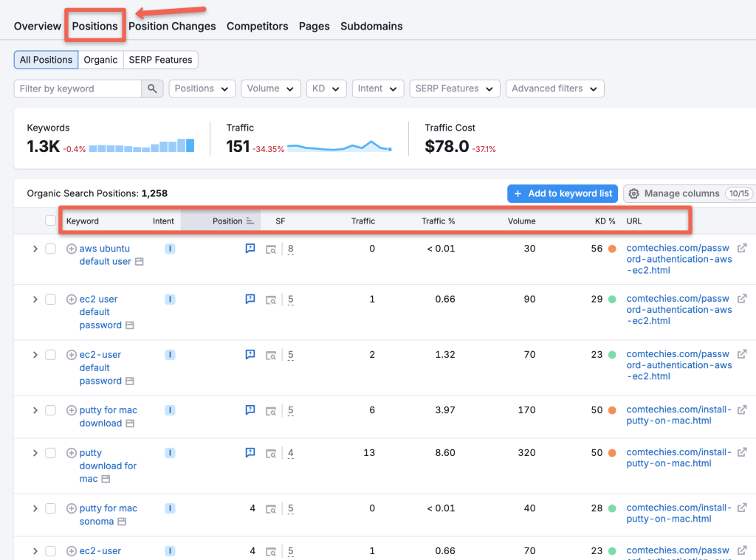Tick the checkbox beside "aws ubuntu default user"

click(50, 249)
